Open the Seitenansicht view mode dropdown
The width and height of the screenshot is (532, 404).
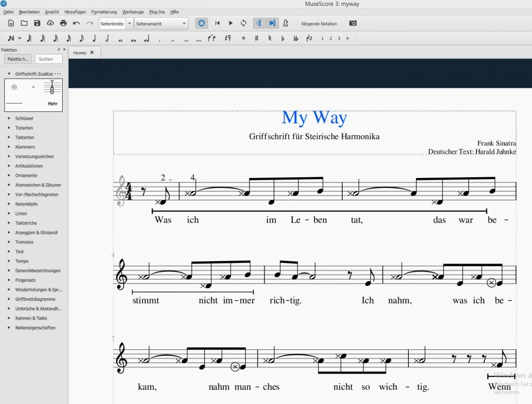161,24
